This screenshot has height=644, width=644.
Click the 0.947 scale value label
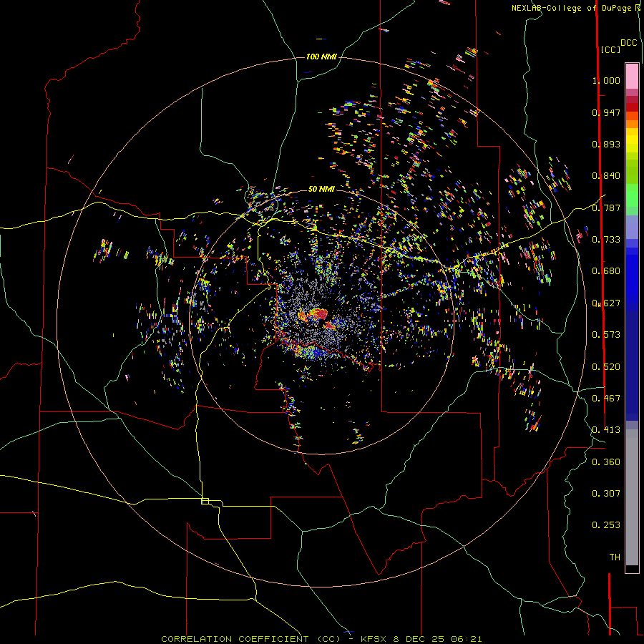click(x=606, y=112)
